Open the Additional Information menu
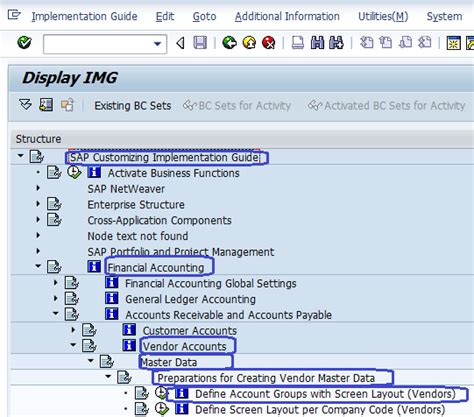Image resolution: width=474 pixels, height=417 pixels. point(287,16)
